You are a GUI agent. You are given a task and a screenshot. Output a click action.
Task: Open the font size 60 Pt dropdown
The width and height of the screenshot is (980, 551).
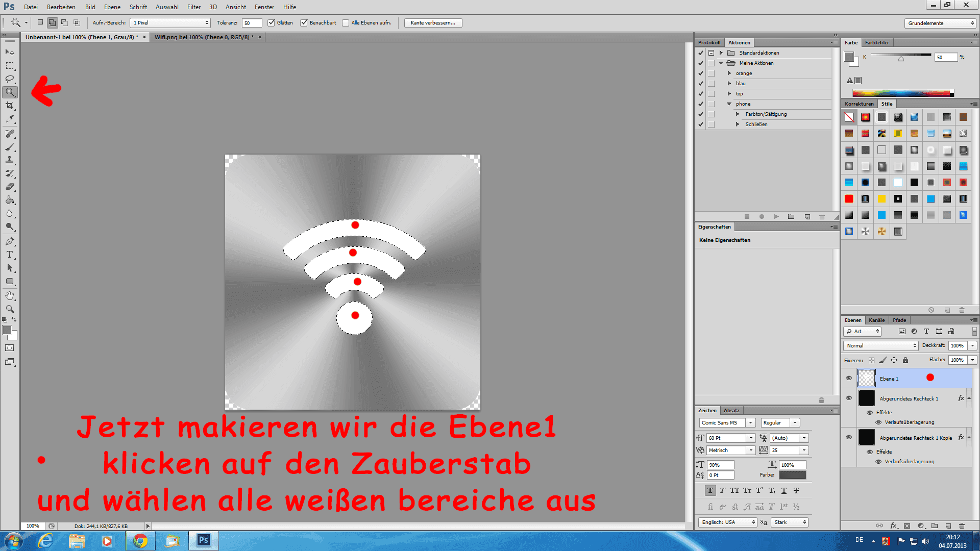(750, 438)
